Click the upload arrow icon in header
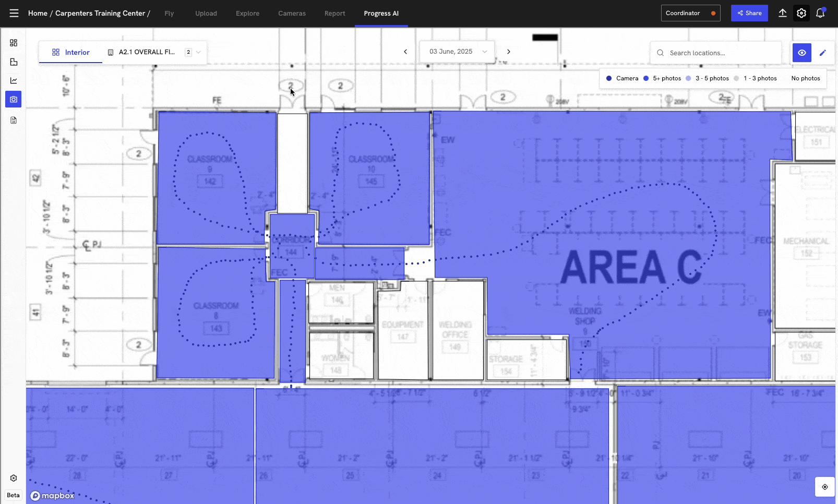The height and width of the screenshot is (504, 838). pyautogui.click(x=782, y=13)
